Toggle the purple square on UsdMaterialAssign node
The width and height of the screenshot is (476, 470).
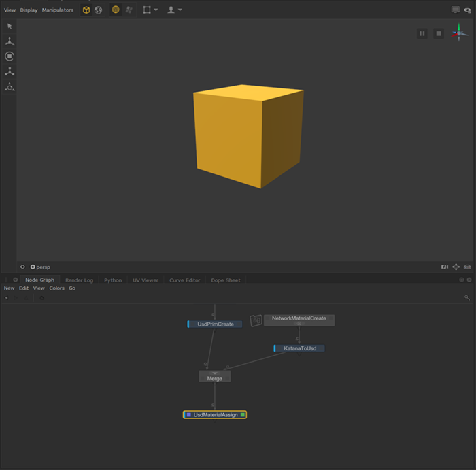point(188,414)
